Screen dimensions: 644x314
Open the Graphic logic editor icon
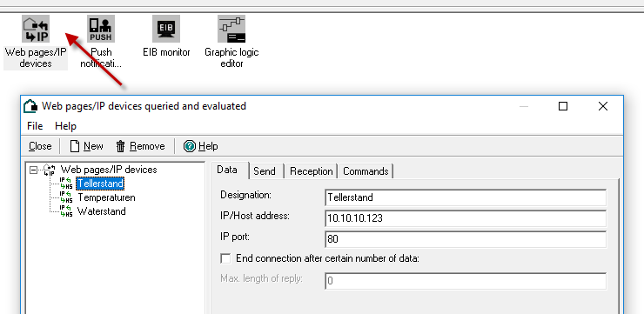(x=231, y=29)
